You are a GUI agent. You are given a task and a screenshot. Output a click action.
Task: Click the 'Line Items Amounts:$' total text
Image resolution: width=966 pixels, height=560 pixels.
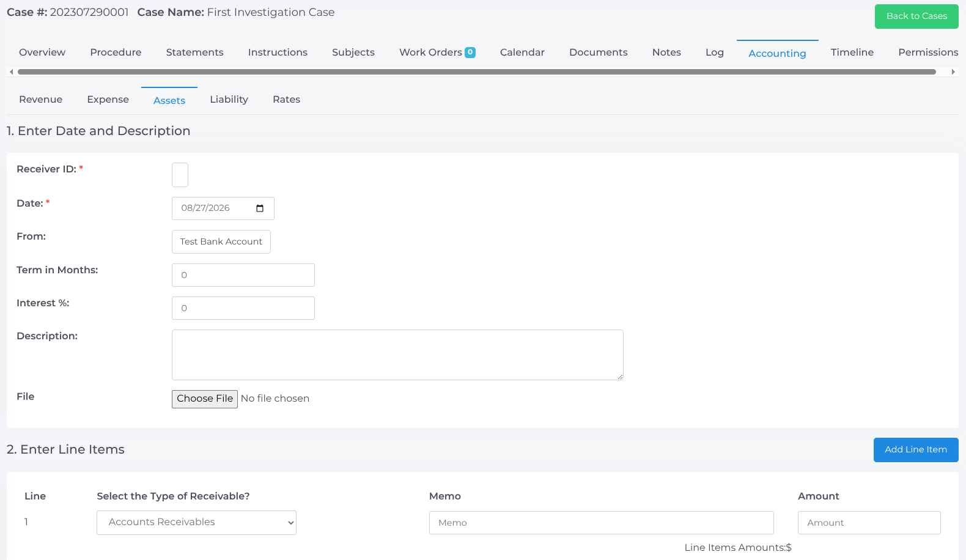[738, 548]
